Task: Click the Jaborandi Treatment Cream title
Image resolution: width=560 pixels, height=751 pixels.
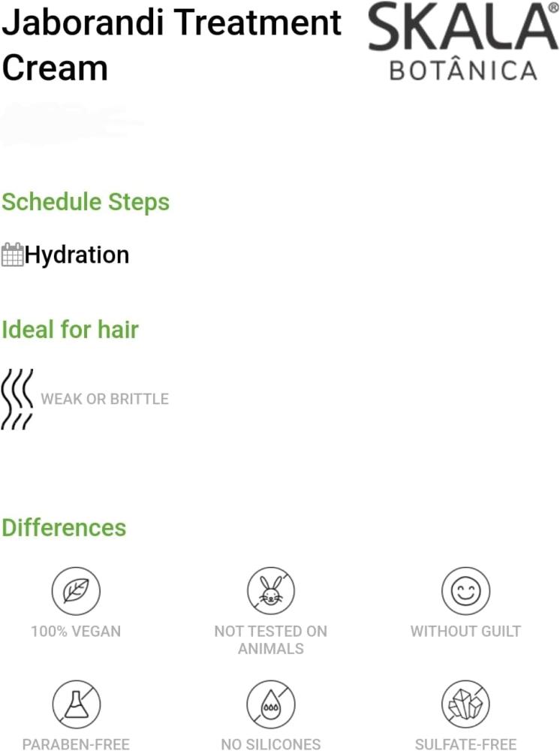Action: click(171, 45)
